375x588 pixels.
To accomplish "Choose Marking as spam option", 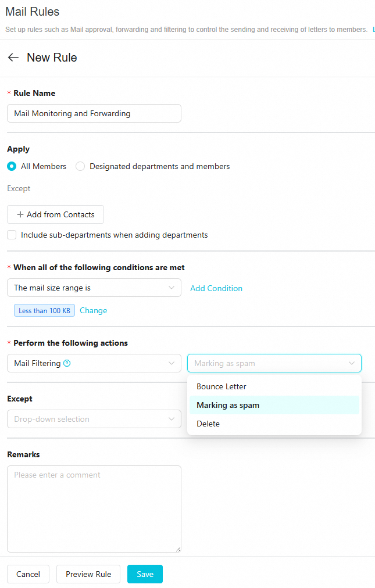I will tap(228, 405).
